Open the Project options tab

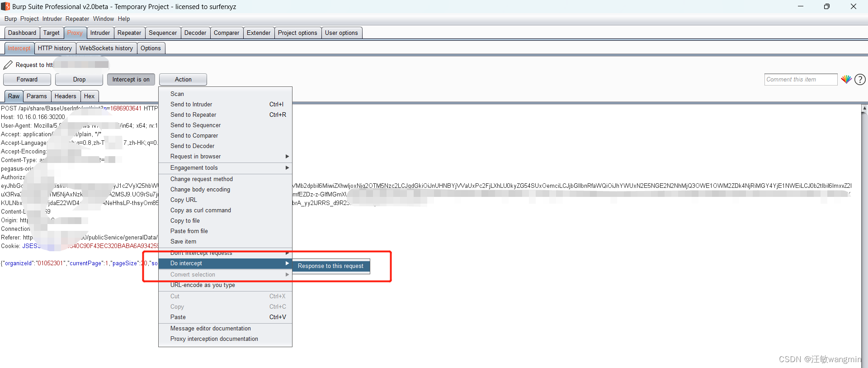(x=297, y=33)
